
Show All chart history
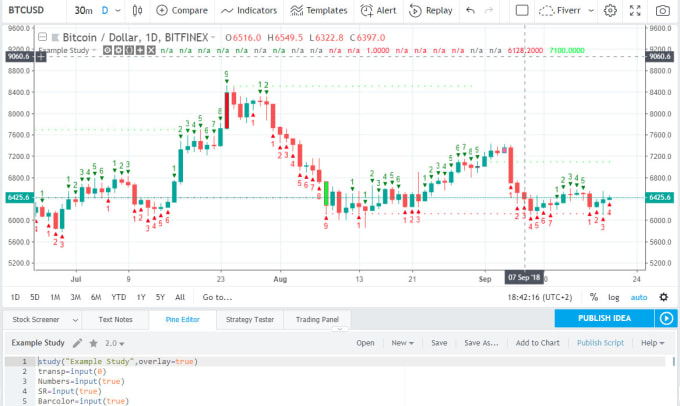click(x=180, y=297)
